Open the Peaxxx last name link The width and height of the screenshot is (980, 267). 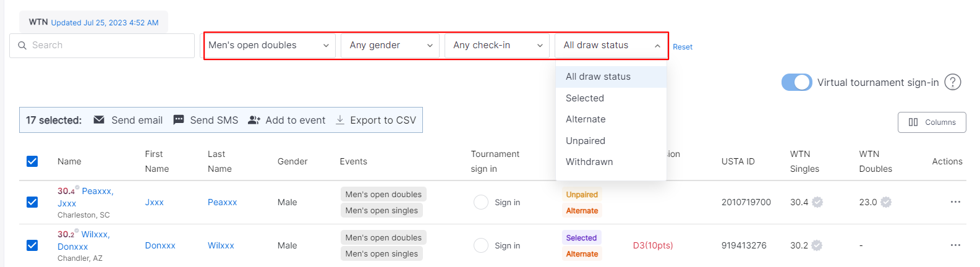coord(223,202)
